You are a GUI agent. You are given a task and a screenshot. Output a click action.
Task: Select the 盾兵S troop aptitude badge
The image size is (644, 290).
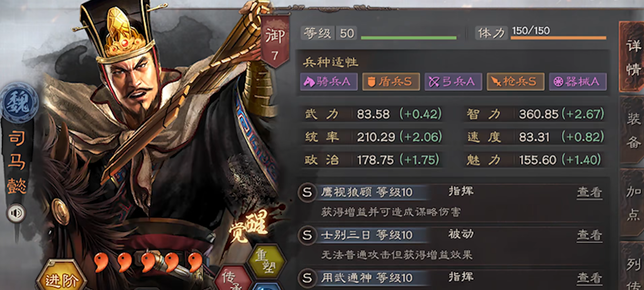(391, 81)
